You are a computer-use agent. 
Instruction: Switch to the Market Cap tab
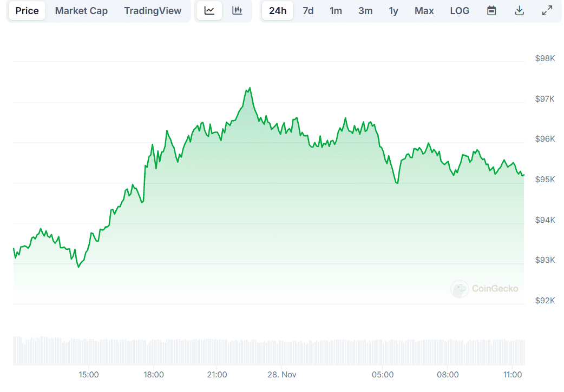point(81,10)
